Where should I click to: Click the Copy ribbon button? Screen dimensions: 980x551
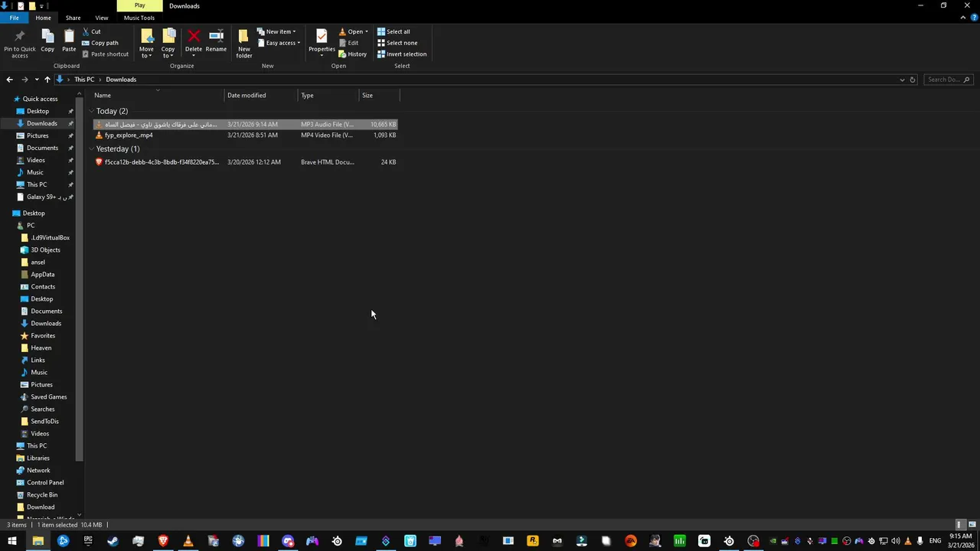point(47,41)
